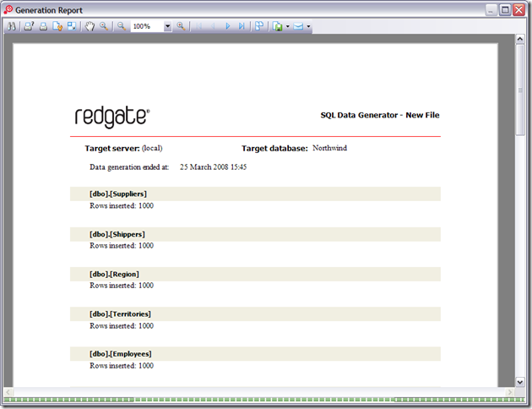
Task: Click 'SQL Data Generator - New File' title
Action: pyautogui.click(x=380, y=115)
